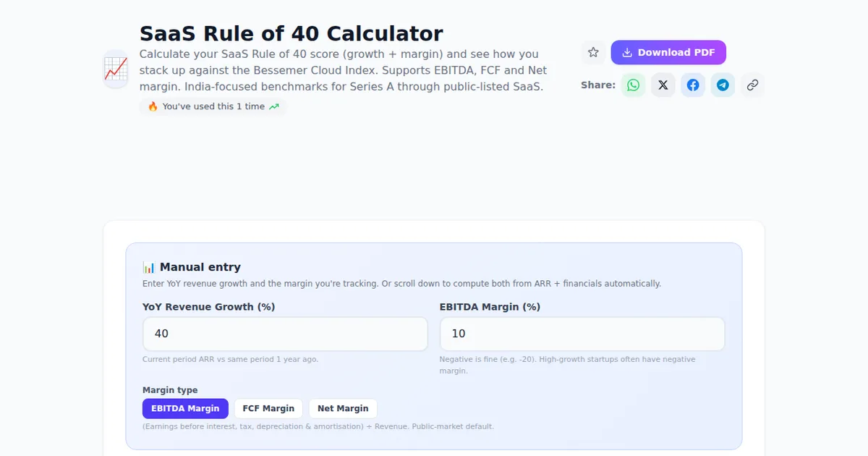Choose the Net Margin type option
This screenshot has height=456, width=868.
point(343,408)
